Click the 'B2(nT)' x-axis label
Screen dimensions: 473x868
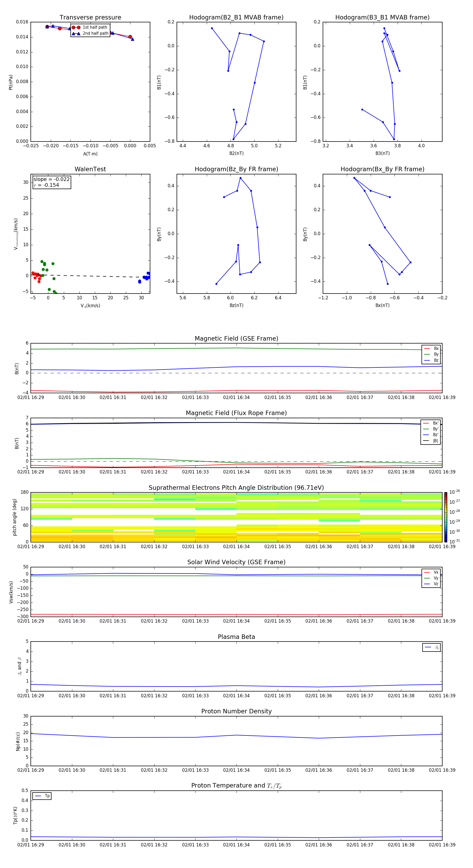(x=236, y=153)
